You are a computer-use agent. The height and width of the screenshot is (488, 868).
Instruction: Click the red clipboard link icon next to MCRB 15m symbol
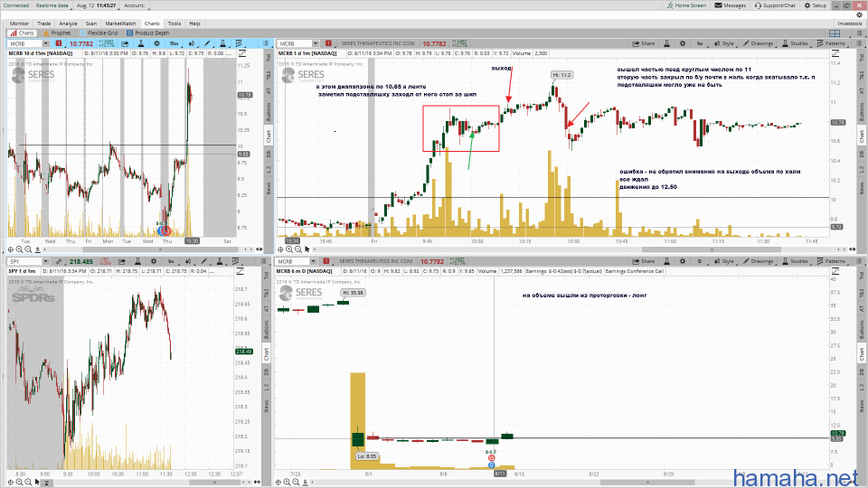coord(59,43)
